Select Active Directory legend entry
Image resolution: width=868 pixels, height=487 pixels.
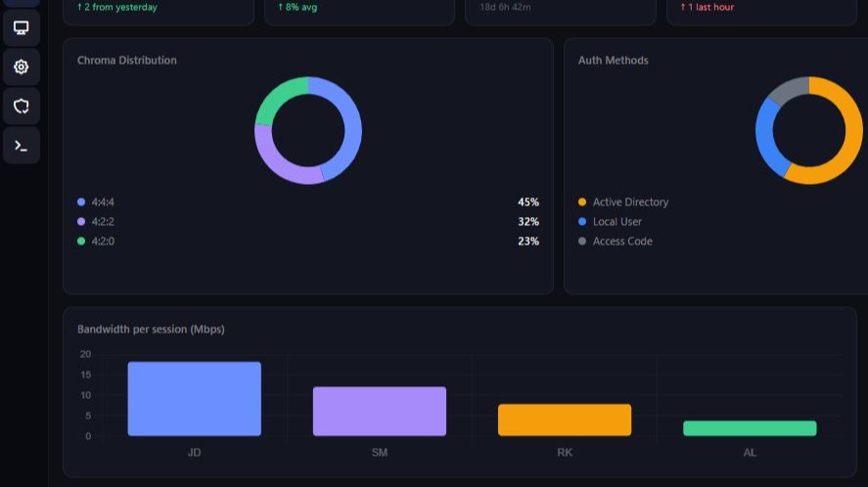(630, 202)
